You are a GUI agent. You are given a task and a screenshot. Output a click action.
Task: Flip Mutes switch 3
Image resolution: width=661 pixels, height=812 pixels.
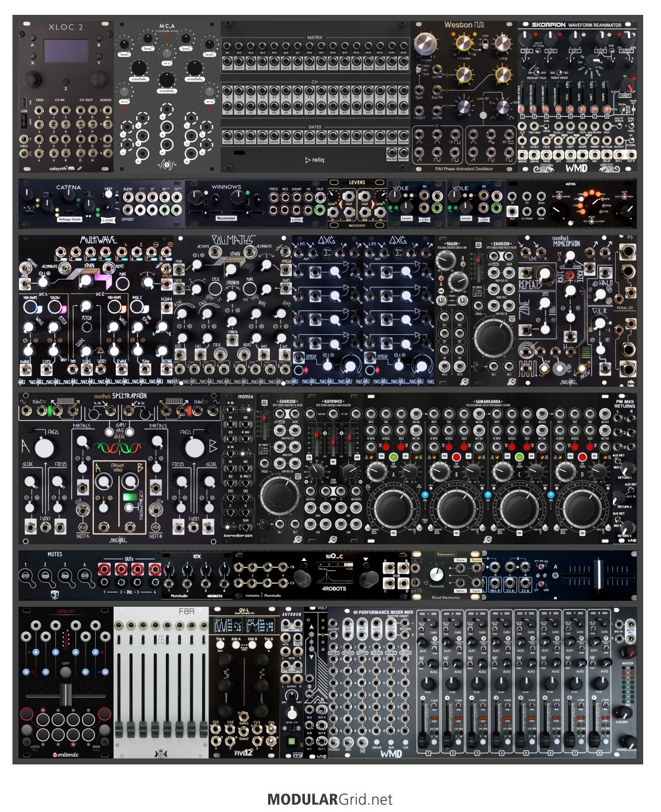coord(65,575)
